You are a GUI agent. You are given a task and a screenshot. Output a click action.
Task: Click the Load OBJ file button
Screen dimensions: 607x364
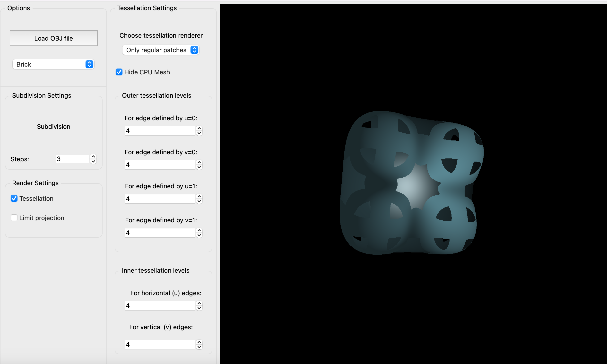point(53,39)
